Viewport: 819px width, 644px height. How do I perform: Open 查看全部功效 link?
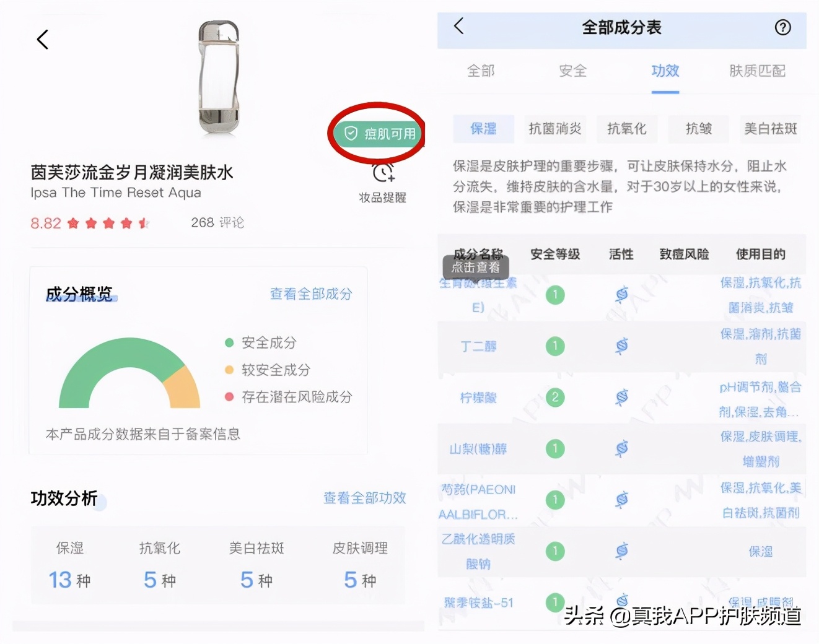363,498
